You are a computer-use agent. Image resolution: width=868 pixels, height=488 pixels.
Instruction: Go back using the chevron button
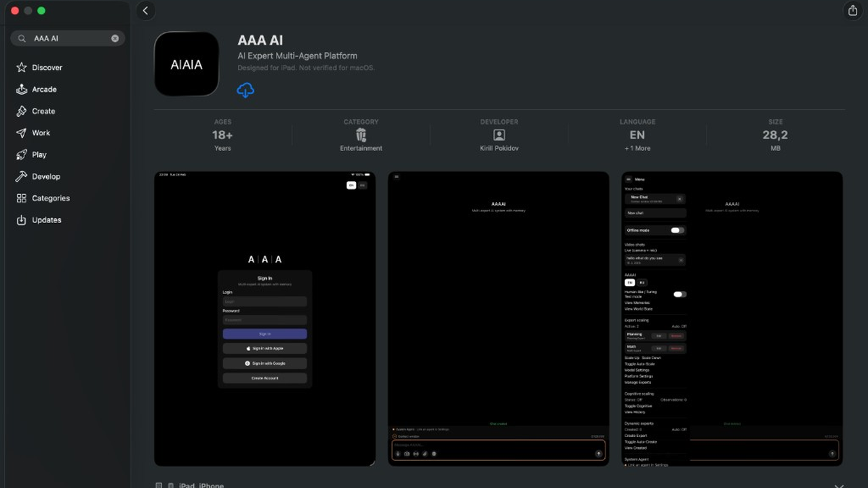click(x=145, y=10)
